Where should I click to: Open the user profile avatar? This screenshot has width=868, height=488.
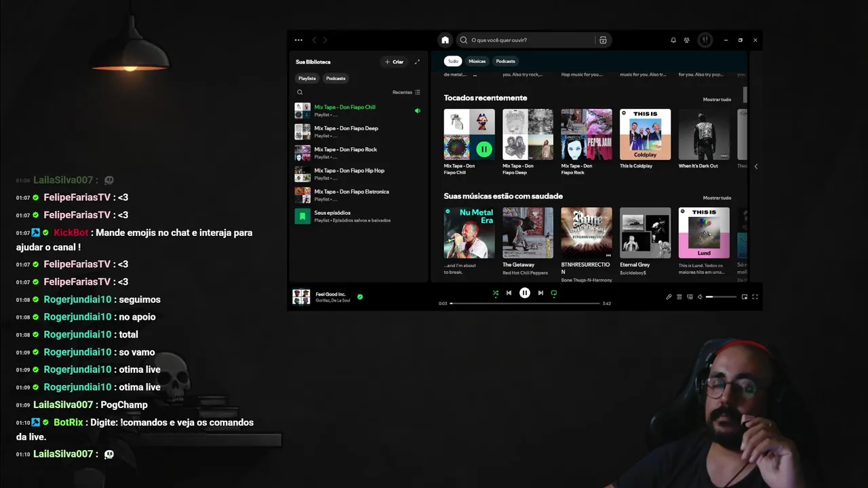pyautogui.click(x=705, y=40)
